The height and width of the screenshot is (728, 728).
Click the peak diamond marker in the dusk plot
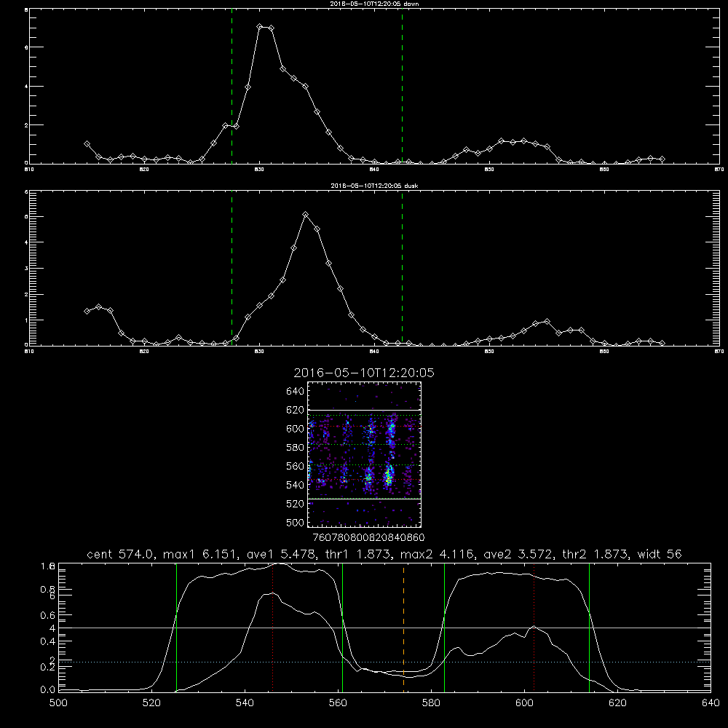(x=306, y=215)
